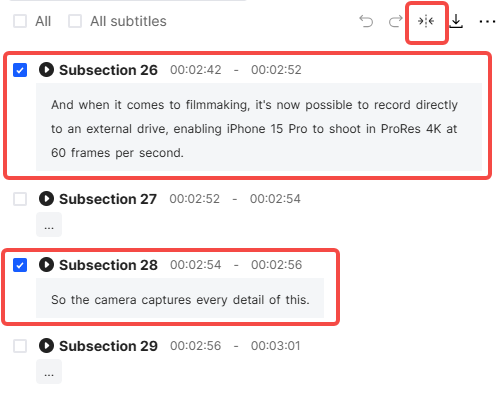Open the three-dot more options menu
501x400 pixels.
point(487,22)
